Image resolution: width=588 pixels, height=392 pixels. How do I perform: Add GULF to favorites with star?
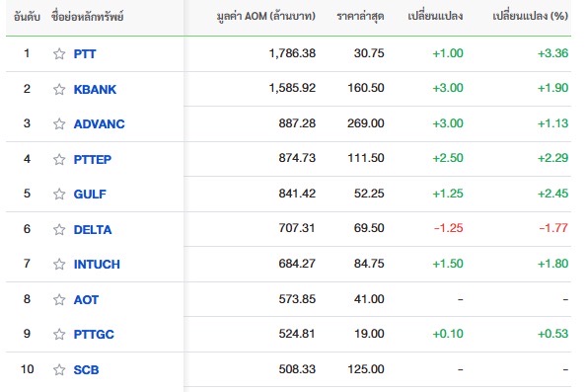59,195
